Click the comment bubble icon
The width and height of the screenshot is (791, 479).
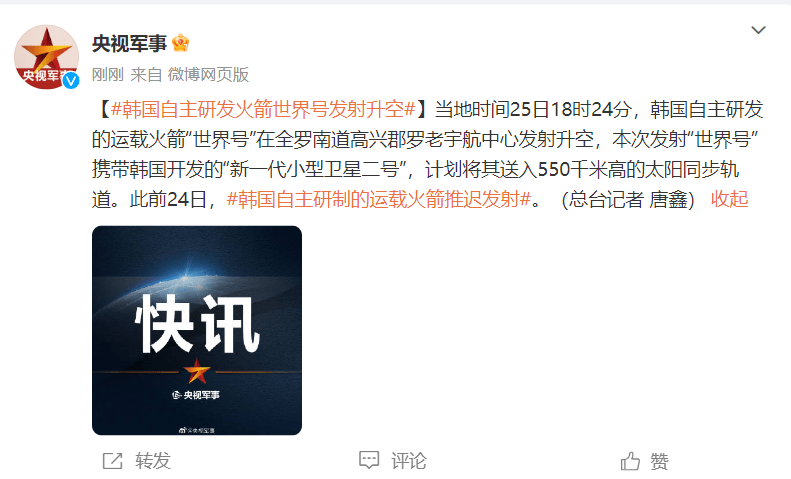point(369,460)
